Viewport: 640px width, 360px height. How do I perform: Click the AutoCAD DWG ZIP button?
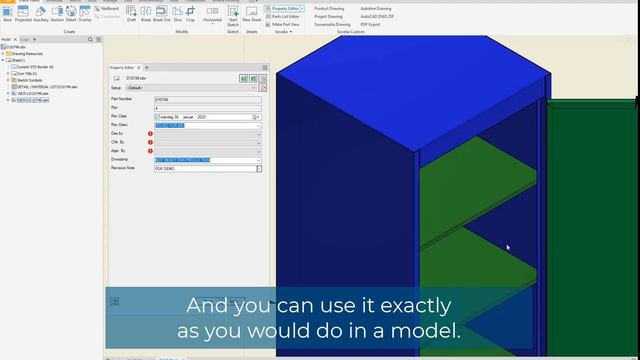coord(377,16)
